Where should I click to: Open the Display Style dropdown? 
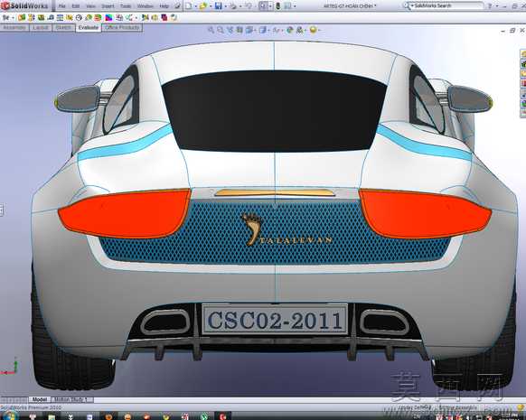coord(263,30)
